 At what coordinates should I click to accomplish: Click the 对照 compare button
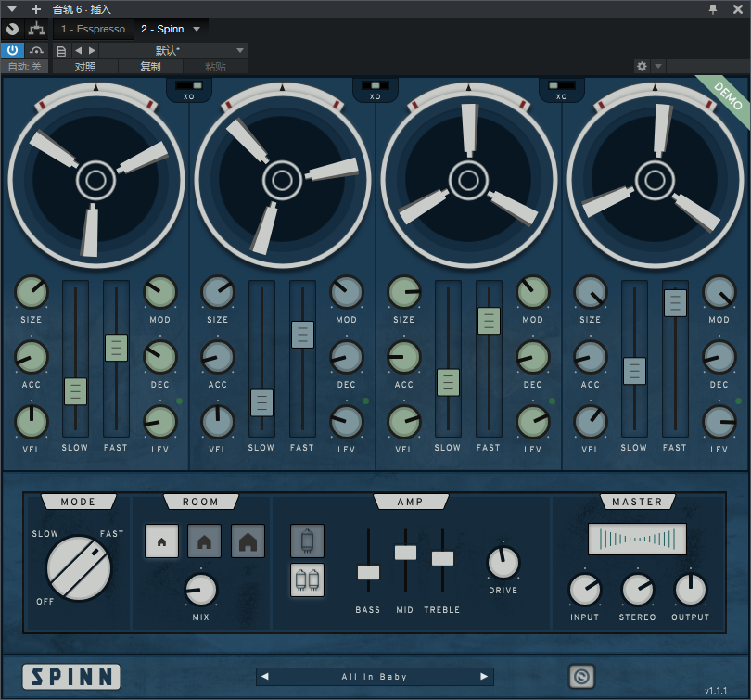click(85, 67)
